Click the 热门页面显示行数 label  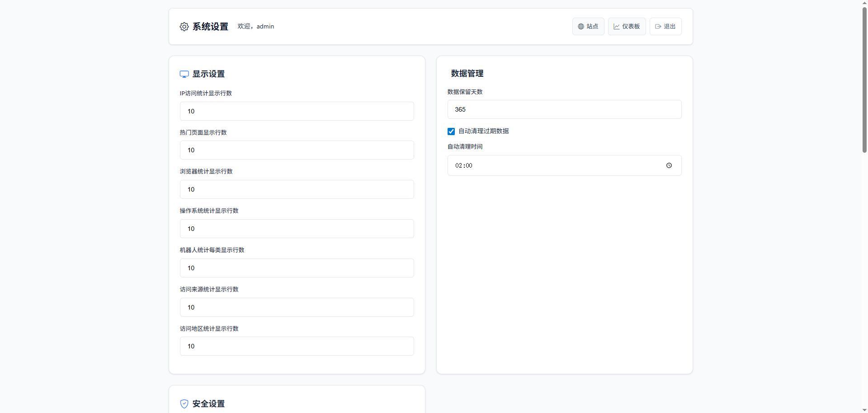coord(203,133)
